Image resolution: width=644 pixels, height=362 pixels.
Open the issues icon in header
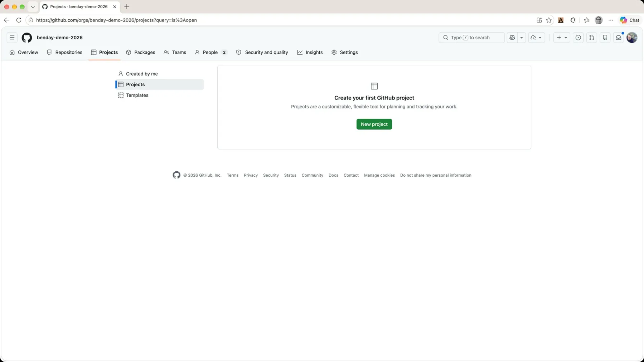(x=578, y=38)
